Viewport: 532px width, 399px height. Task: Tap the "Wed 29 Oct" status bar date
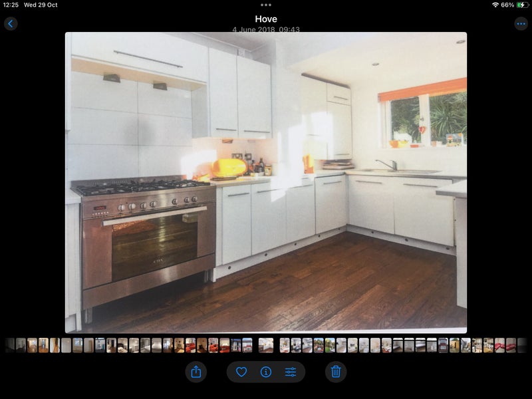pyautogui.click(x=41, y=5)
